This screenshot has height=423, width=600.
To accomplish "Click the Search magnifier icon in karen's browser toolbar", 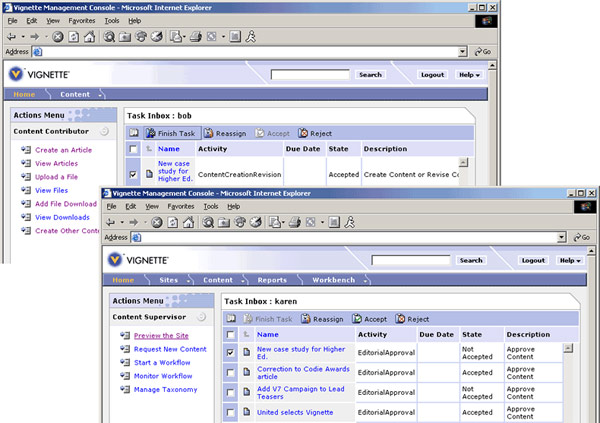I will click(208, 222).
